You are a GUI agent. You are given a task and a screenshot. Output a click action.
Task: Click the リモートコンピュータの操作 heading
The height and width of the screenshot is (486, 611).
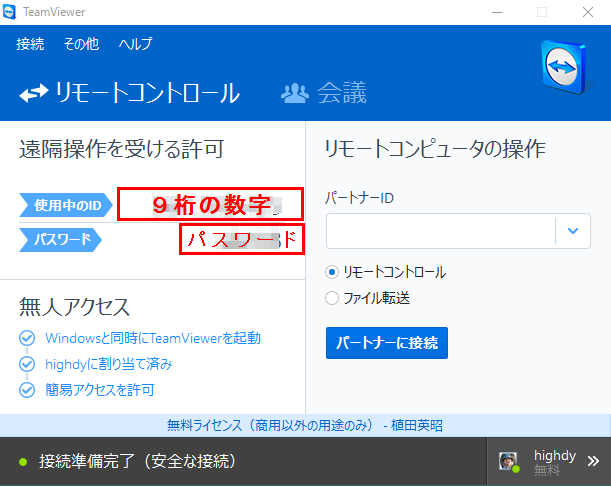435,149
